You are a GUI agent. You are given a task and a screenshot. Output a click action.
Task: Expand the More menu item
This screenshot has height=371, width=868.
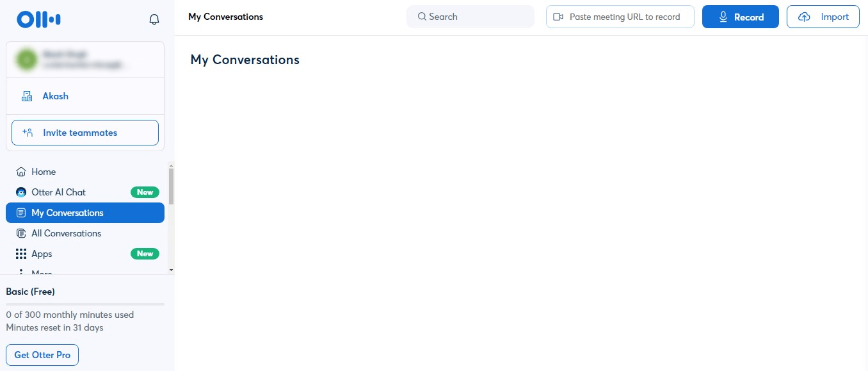tap(42, 272)
